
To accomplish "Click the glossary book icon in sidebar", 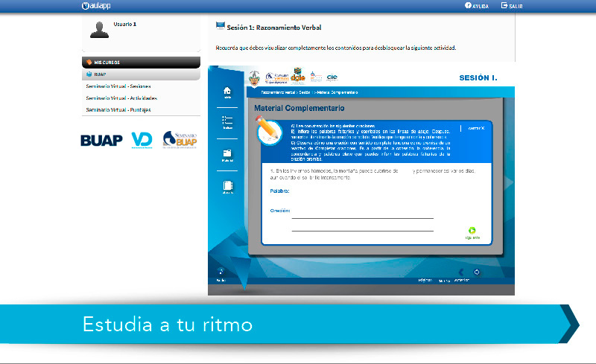I will (227, 186).
